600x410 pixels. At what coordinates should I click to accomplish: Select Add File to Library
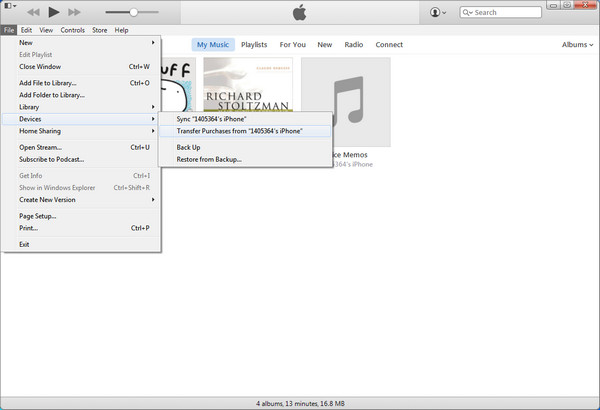(81, 83)
